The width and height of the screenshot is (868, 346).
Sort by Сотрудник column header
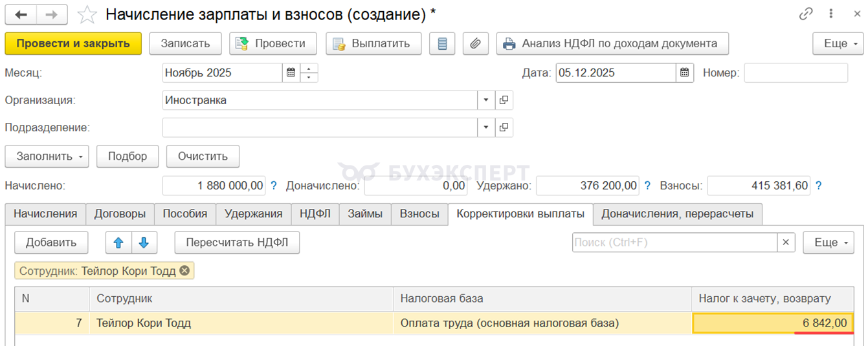point(241,299)
